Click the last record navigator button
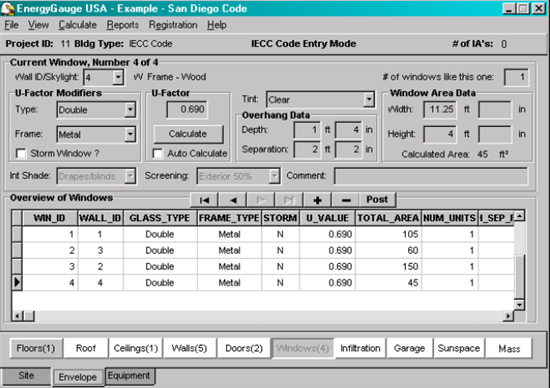550x388 pixels. pos(289,200)
